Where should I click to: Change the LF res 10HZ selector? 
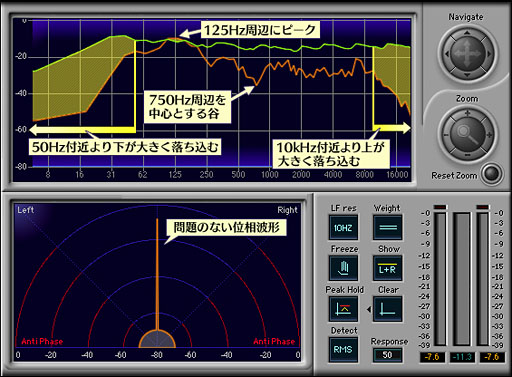[x=343, y=227]
